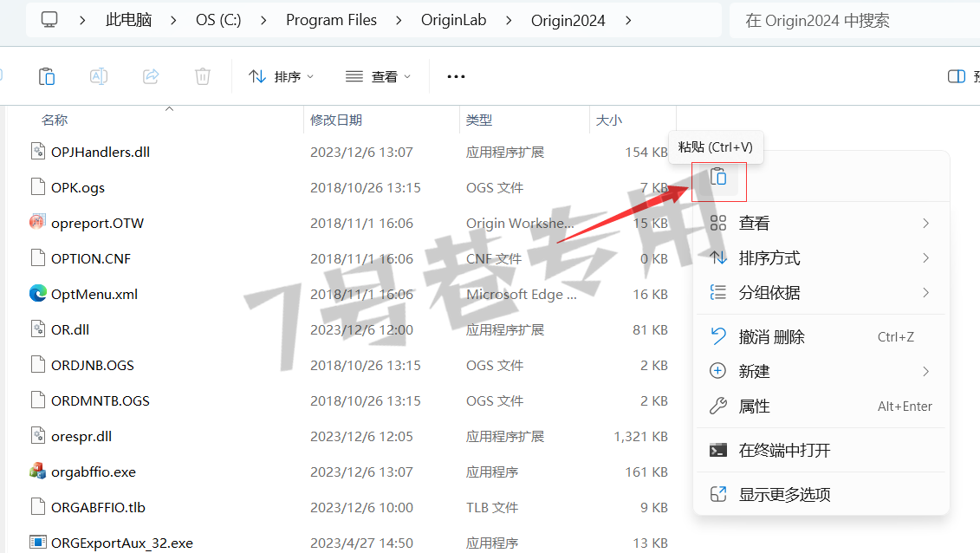Click the paste icon in the context menu
The image size is (980, 553).
(718, 178)
